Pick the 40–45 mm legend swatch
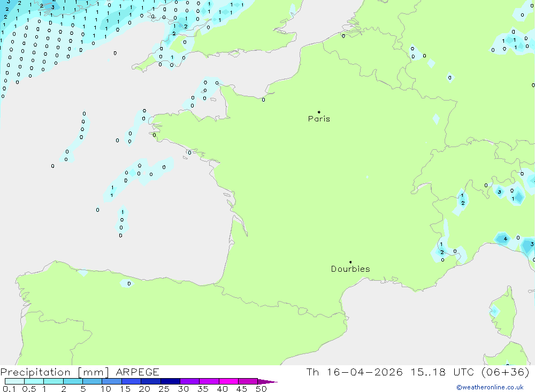 (x=228, y=381)
